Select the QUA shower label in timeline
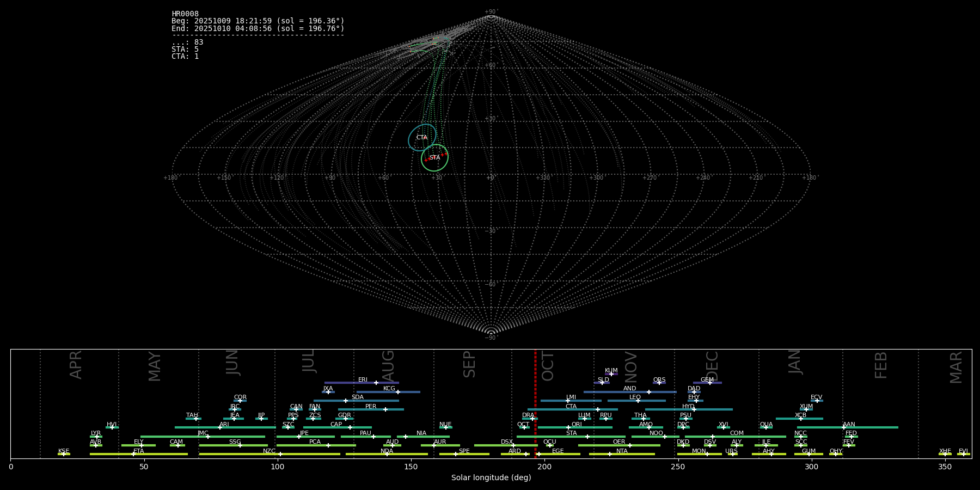The height and width of the screenshot is (490, 980). [766, 425]
